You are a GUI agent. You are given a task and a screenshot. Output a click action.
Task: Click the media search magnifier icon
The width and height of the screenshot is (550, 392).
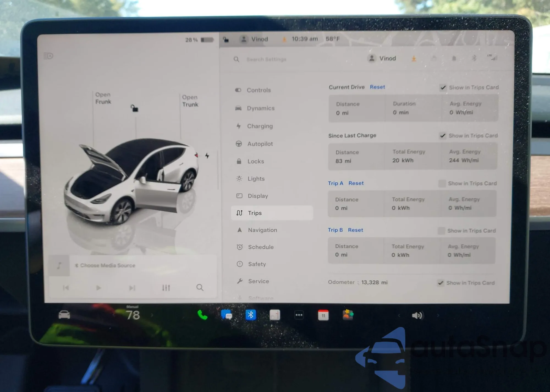(x=200, y=287)
